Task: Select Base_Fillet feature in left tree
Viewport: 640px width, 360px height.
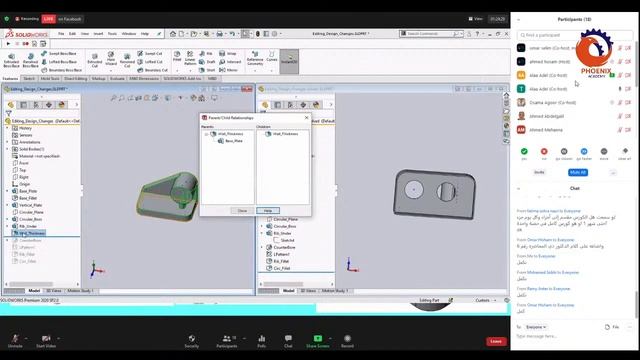Action: (24, 198)
